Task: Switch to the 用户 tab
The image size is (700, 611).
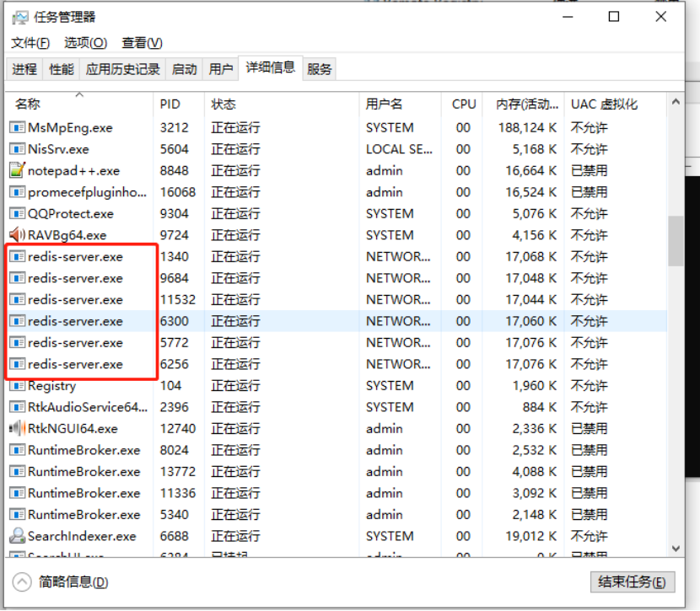Action: [221, 69]
